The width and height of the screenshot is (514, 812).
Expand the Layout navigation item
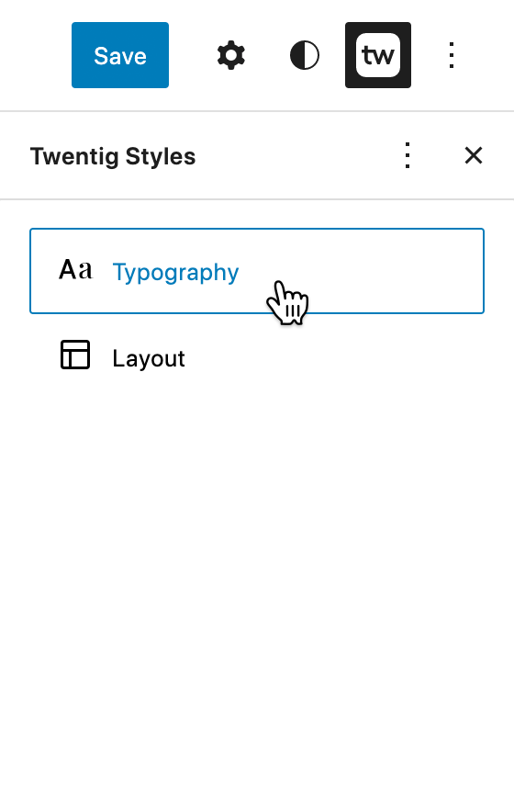click(x=257, y=356)
